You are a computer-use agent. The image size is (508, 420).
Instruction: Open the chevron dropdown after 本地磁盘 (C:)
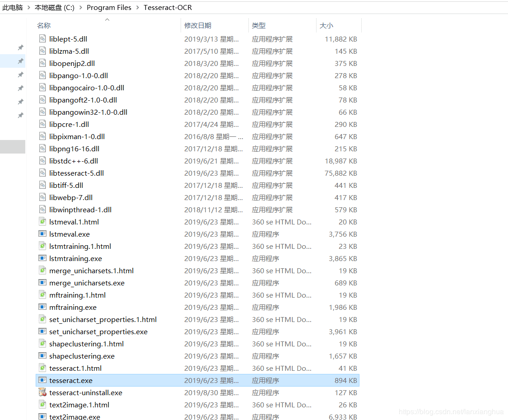(81, 8)
